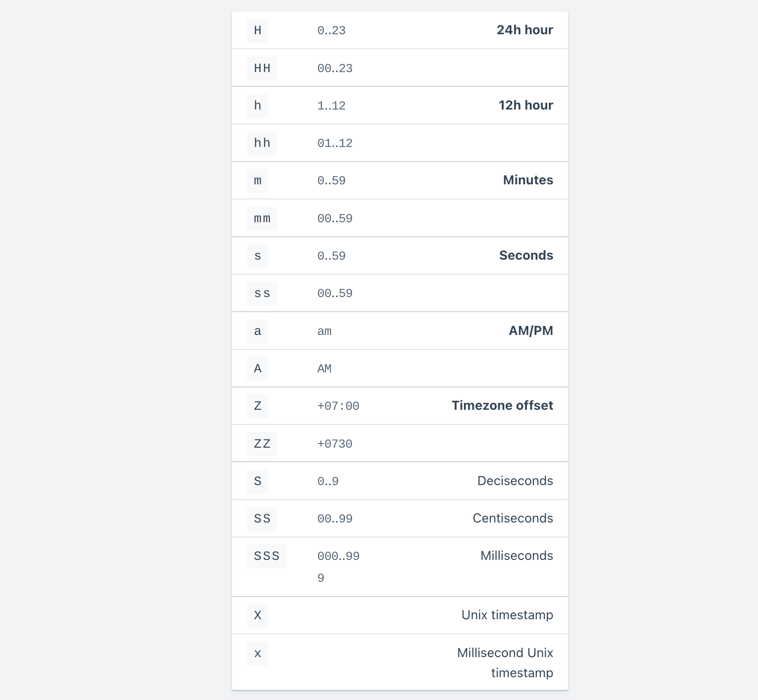Select the lowercase 'ss' code token
The height and width of the screenshot is (700, 758).
262,293
